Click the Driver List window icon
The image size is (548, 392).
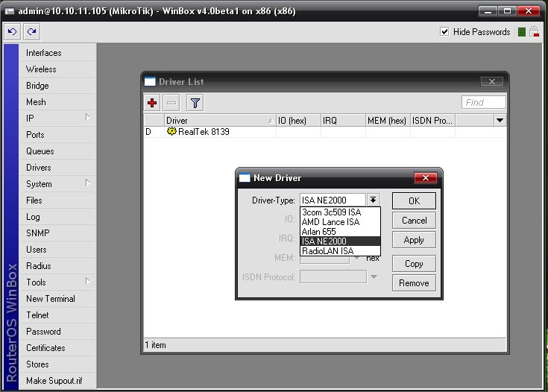[x=150, y=81]
